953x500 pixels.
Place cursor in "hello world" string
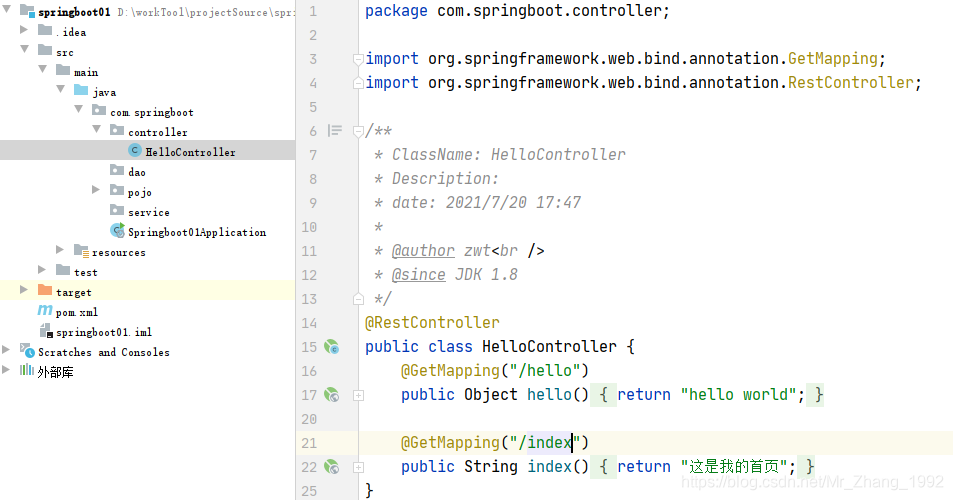point(738,395)
